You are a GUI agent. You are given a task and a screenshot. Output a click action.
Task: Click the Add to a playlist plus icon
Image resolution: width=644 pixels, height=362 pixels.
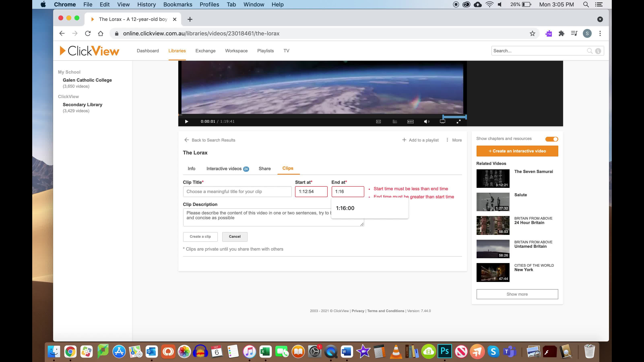404,140
